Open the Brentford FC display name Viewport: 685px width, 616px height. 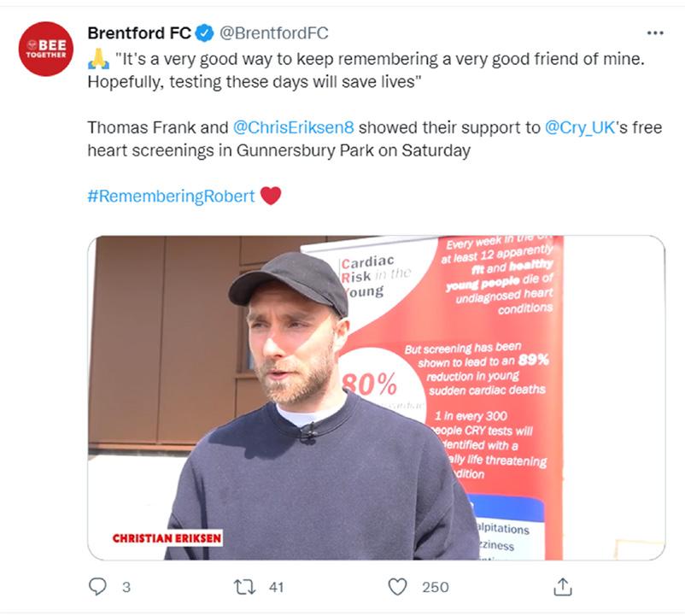[139, 33]
